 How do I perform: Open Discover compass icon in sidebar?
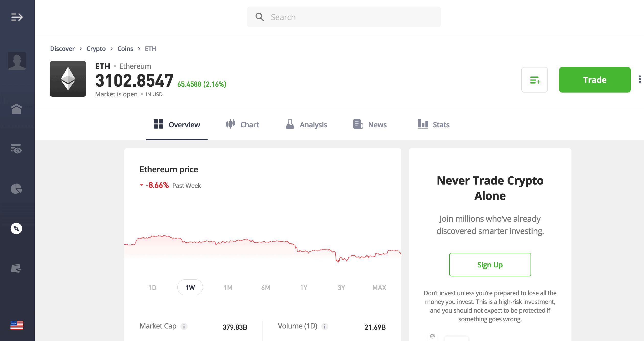point(16,229)
